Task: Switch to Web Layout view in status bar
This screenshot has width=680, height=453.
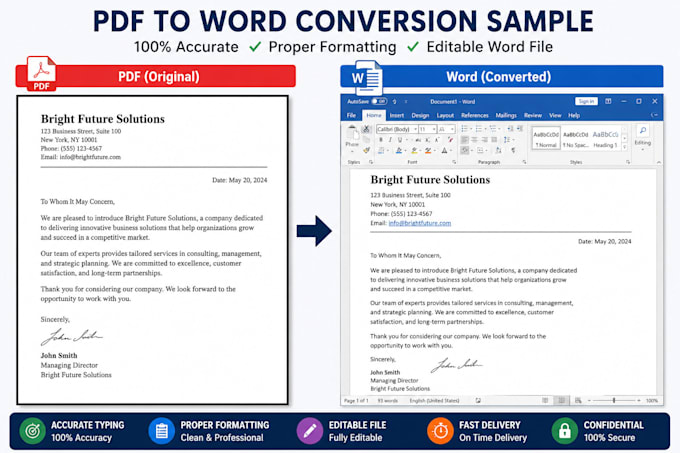Action: 578,401
